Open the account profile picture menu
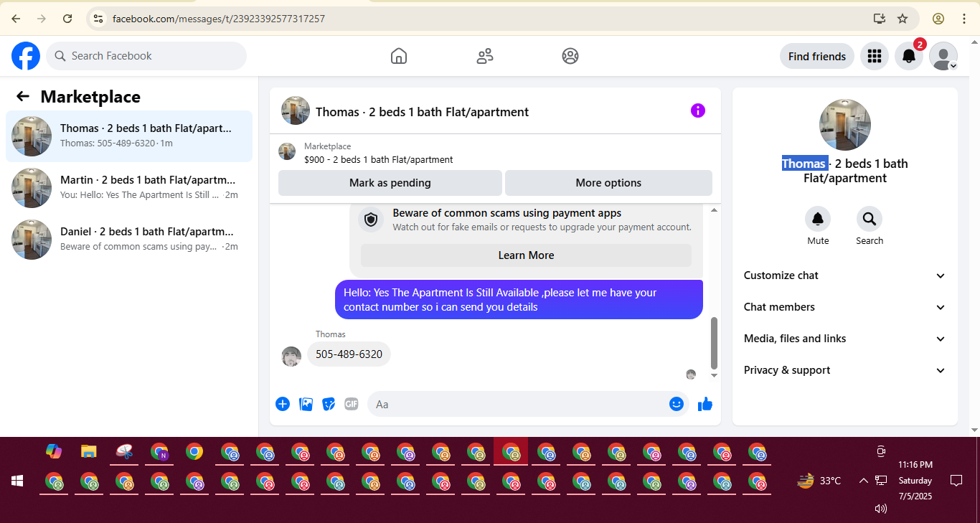 pos(943,56)
